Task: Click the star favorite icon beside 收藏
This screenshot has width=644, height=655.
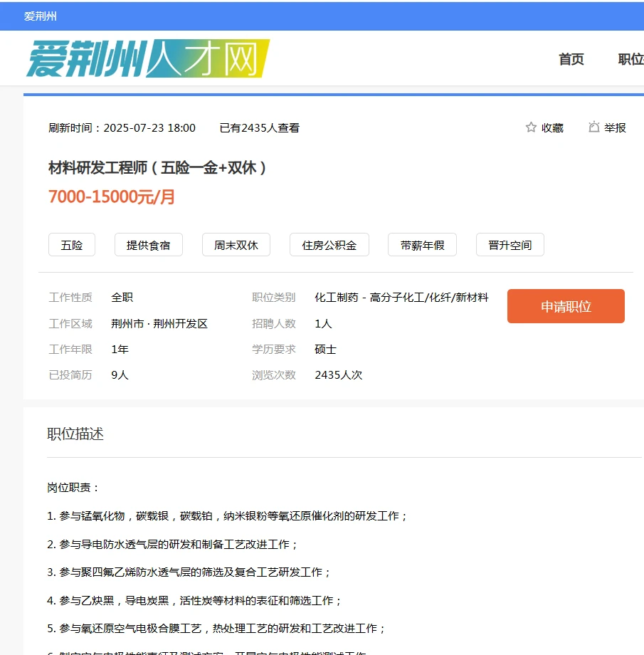Action: click(x=530, y=127)
